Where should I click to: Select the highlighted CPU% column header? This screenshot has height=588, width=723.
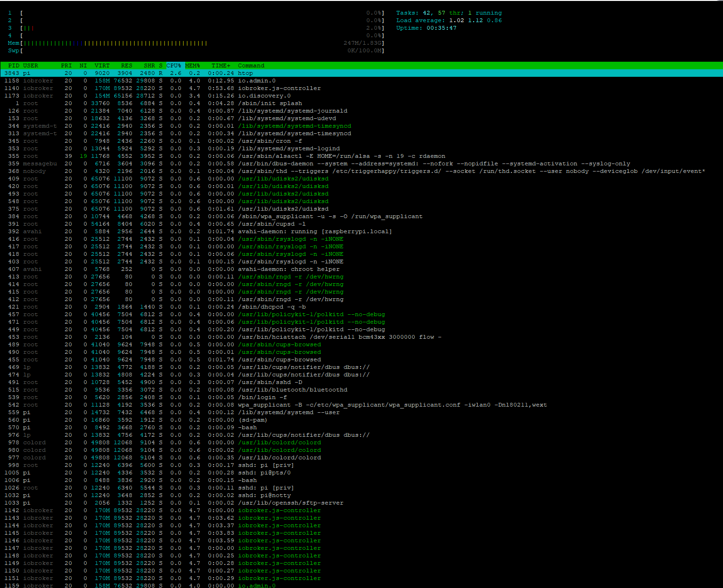click(x=174, y=65)
